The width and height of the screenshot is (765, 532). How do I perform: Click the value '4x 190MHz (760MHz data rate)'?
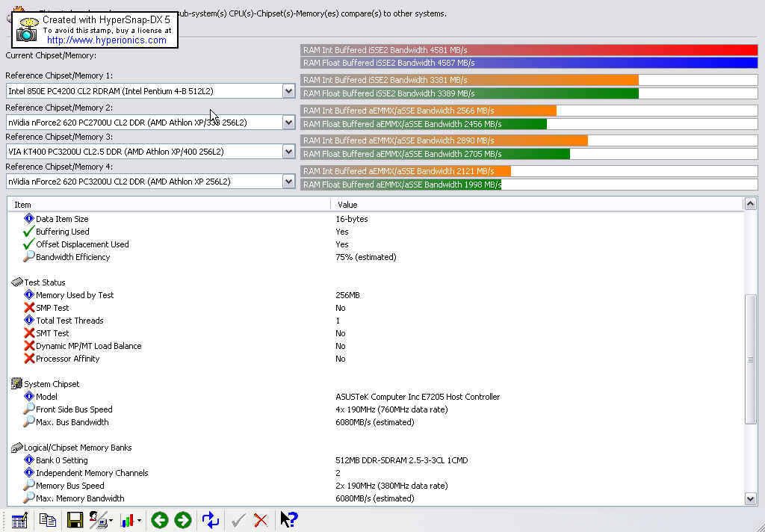pos(391,409)
